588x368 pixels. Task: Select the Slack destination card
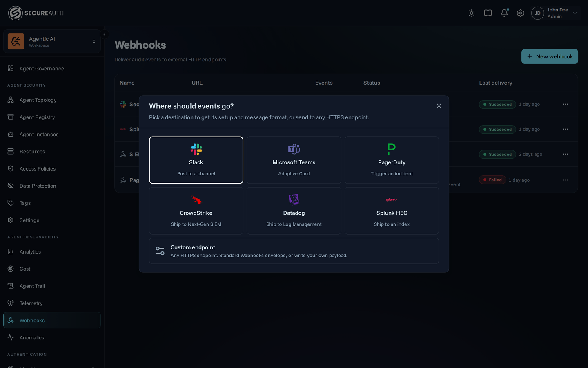[x=196, y=160]
